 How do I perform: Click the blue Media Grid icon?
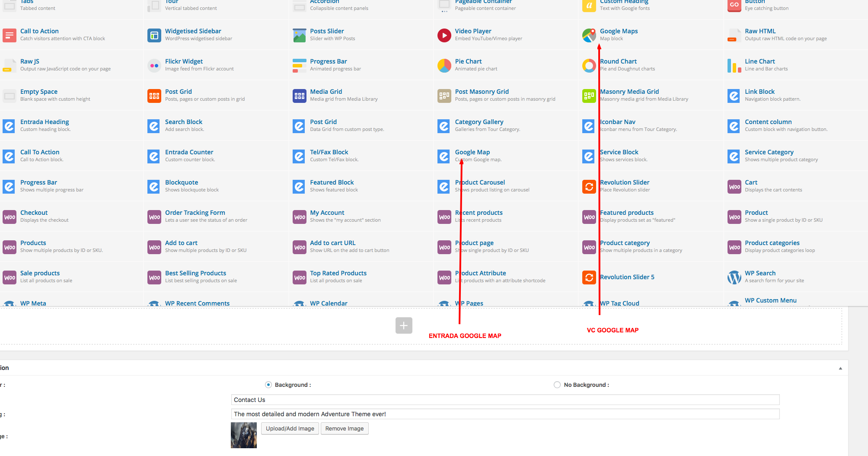click(299, 96)
